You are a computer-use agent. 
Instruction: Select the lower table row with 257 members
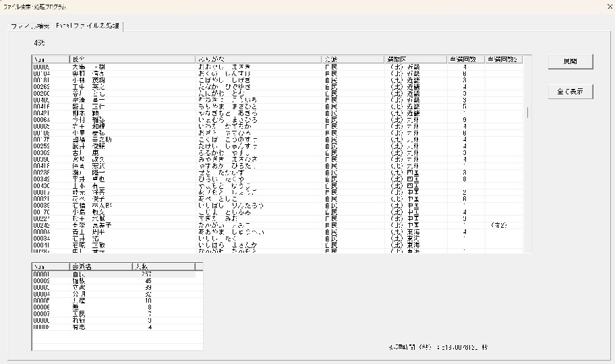tap(113, 274)
